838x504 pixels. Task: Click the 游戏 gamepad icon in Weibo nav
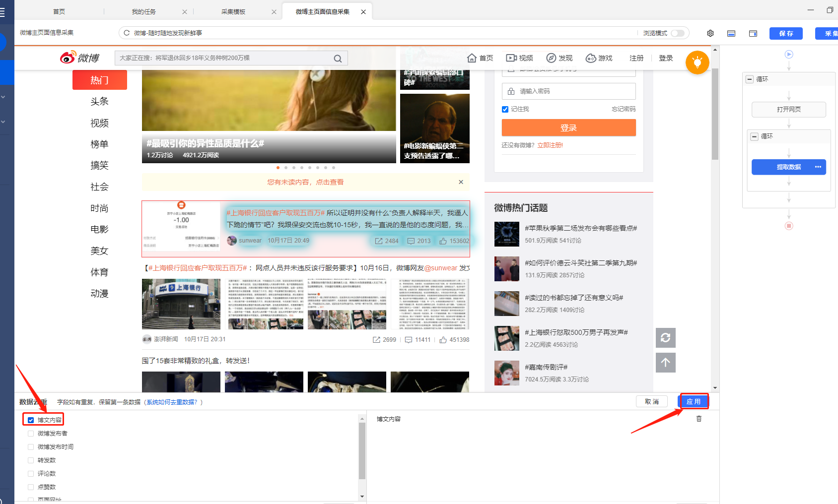[591, 58]
